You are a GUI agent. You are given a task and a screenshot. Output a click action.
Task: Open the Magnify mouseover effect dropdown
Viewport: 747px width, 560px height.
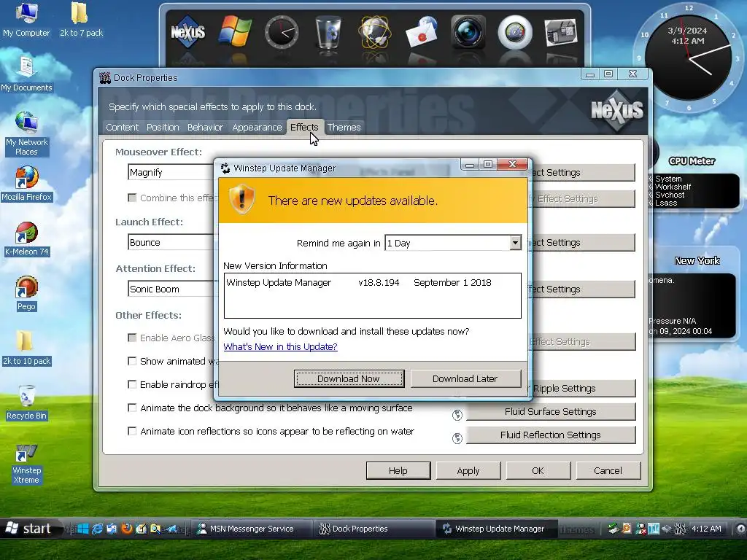171,172
